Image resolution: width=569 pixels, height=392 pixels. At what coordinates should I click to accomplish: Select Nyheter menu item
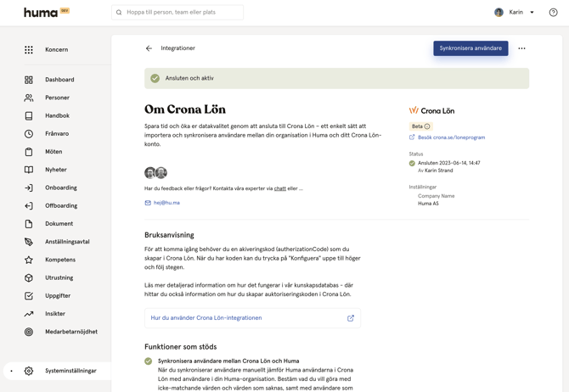point(56,170)
